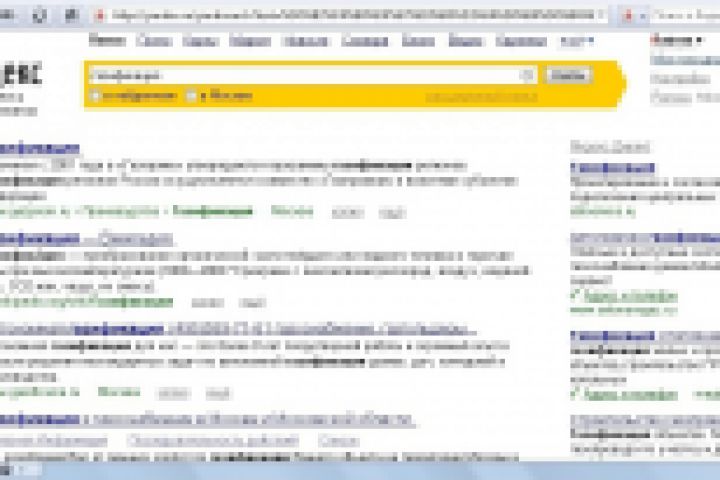
Task: Open the first Yandex.Direct ad title
Action: coord(613,168)
